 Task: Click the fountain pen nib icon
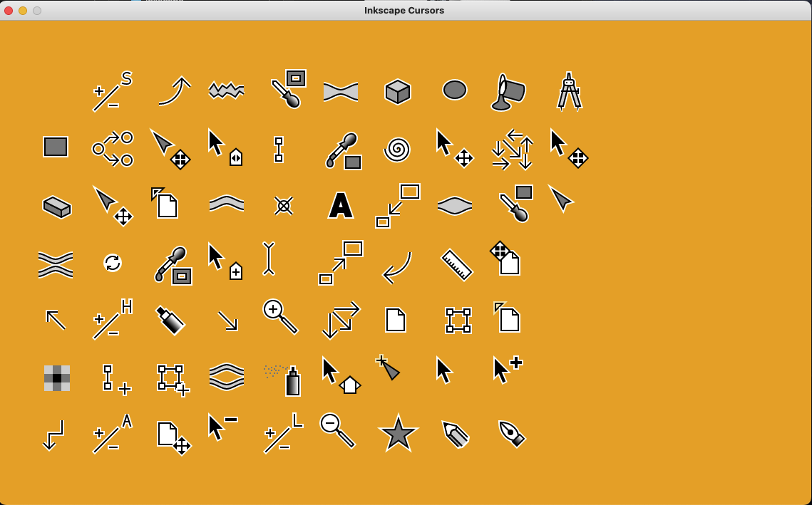coord(511,433)
